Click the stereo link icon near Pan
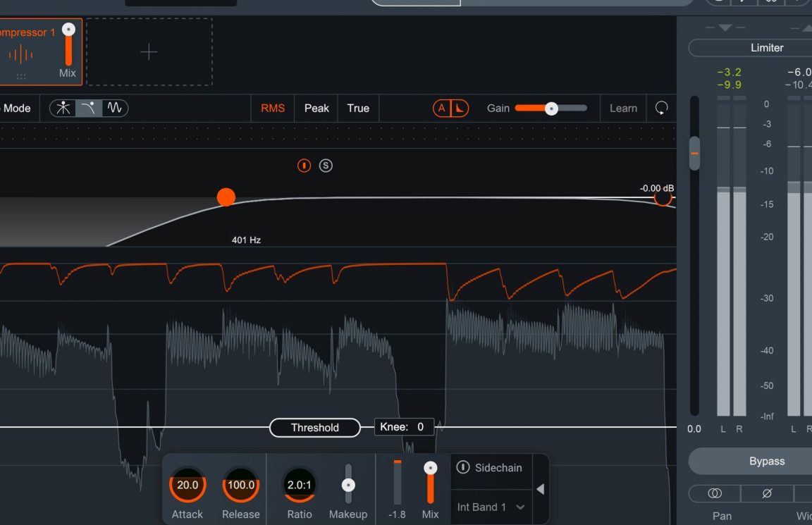This screenshot has height=525, width=812. 714,493
